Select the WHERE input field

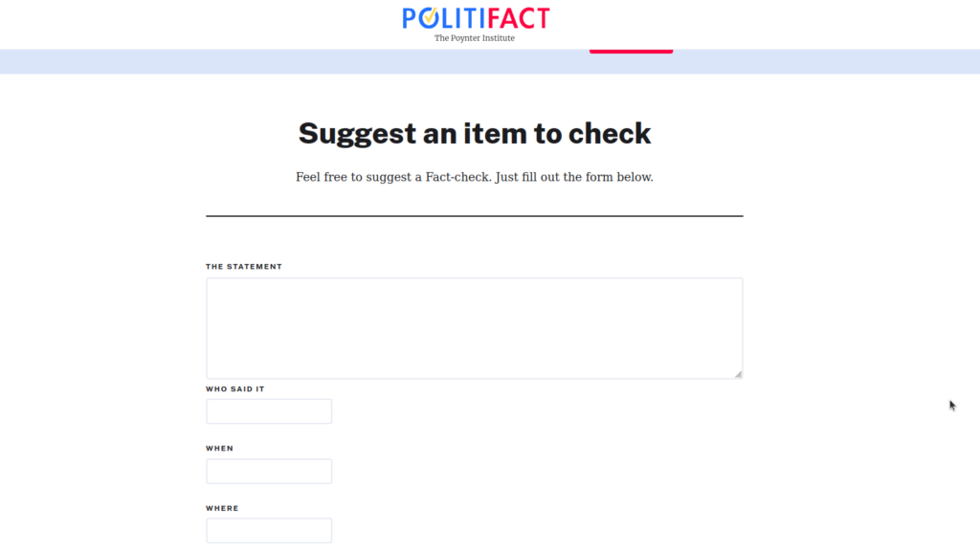tap(269, 530)
